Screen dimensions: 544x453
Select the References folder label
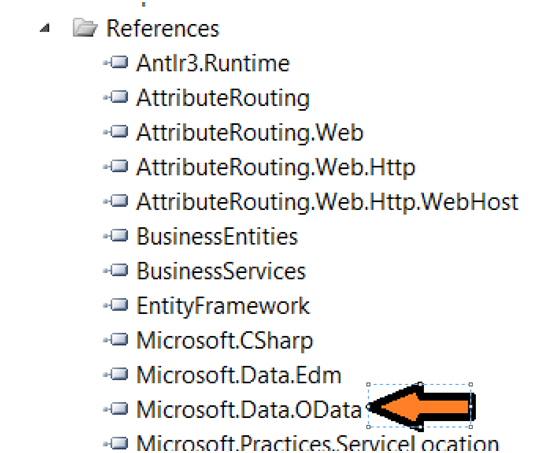point(163,28)
